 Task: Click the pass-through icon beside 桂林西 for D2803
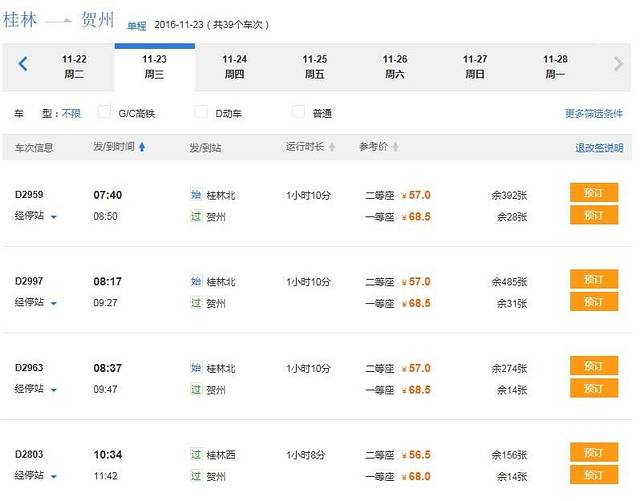[x=196, y=455]
